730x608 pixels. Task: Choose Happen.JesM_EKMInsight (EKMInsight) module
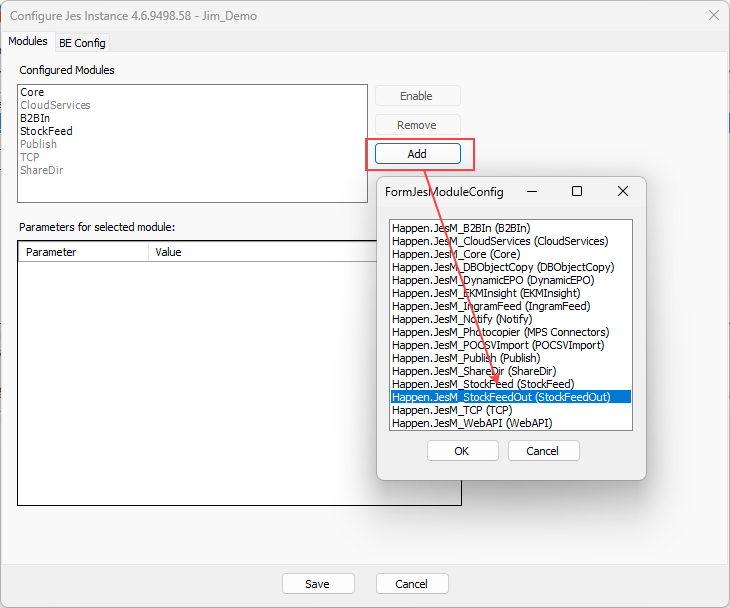point(511,293)
